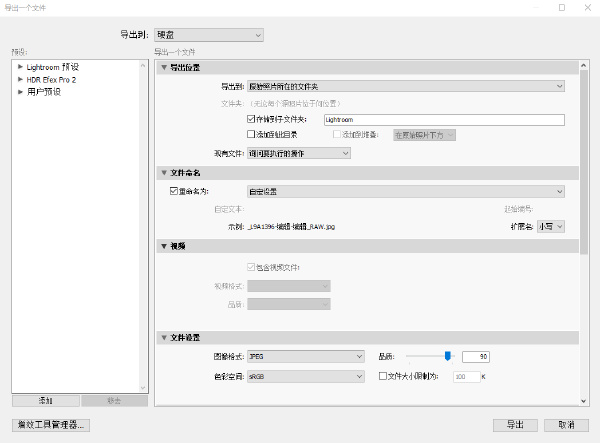Open the 色彩空间 sRGB dropdown
The height and width of the screenshot is (443, 600).
click(x=304, y=376)
